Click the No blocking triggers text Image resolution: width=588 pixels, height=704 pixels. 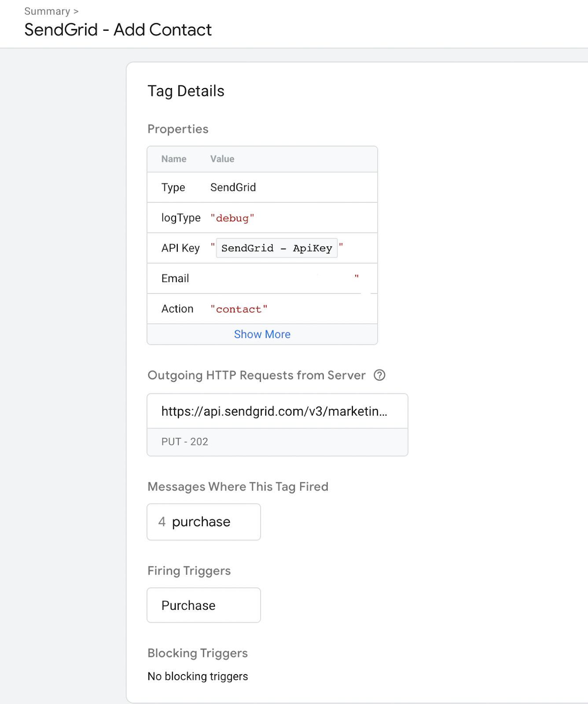[x=198, y=676]
